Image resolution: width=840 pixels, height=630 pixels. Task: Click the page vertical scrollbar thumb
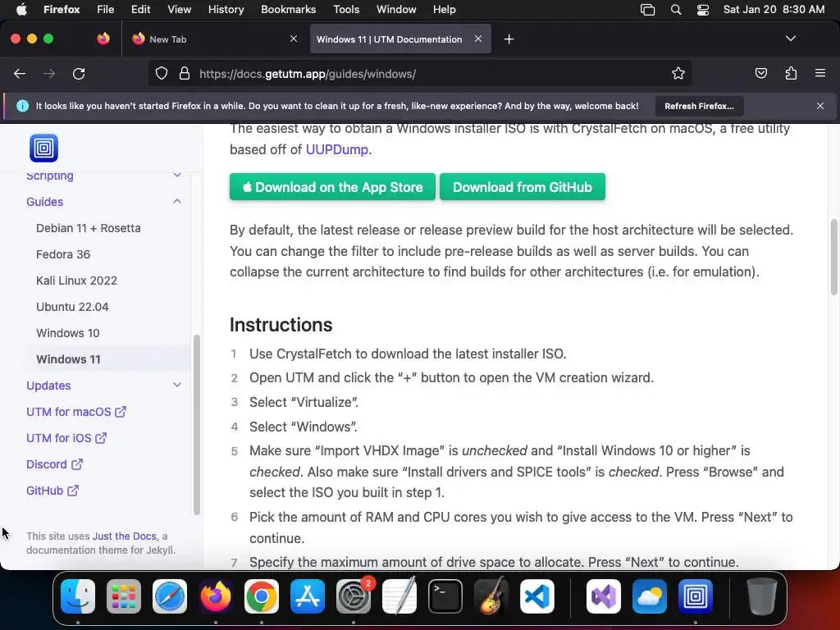(833, 257)
